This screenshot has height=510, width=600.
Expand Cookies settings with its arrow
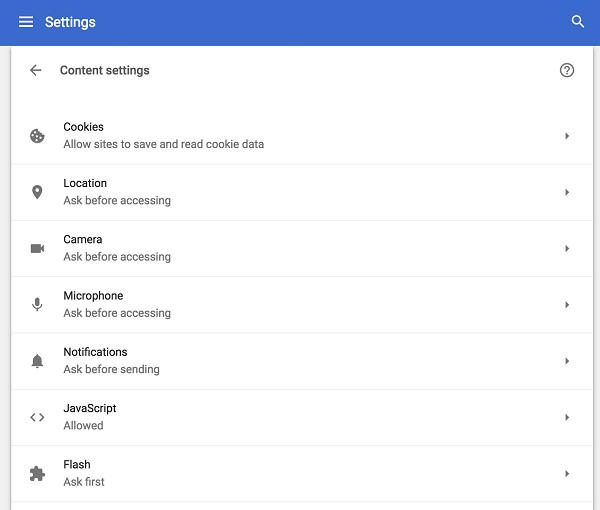point(567,136)
